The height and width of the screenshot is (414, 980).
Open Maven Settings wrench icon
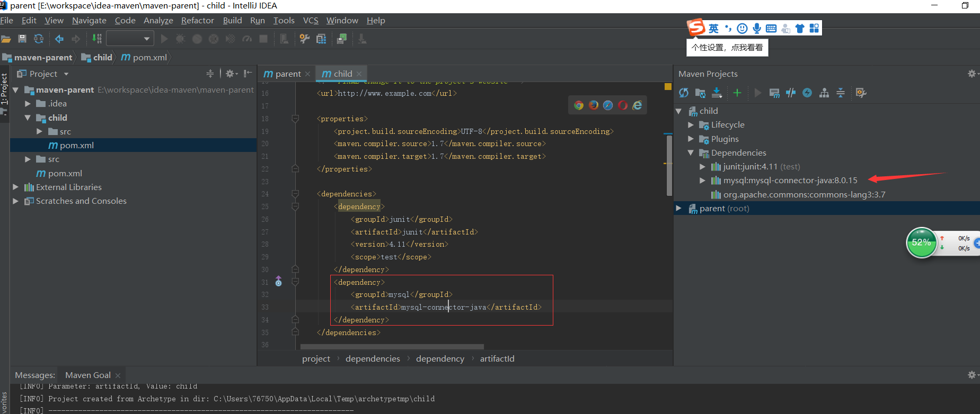(861, 93)
